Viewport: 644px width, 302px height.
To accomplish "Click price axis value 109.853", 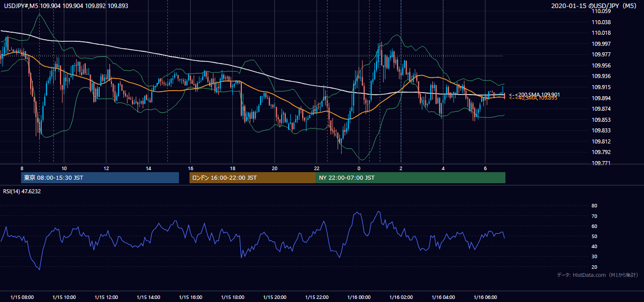I will tap(601, 120).
